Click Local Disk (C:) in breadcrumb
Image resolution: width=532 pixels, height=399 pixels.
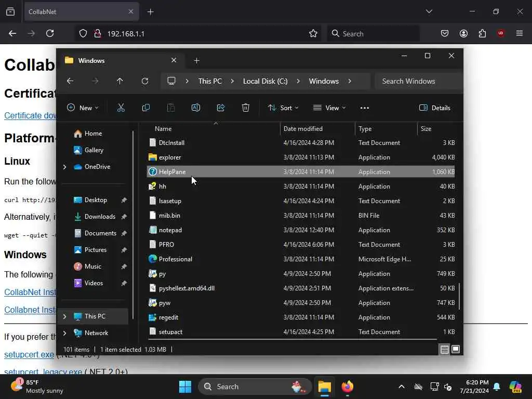tap(265, 81)
